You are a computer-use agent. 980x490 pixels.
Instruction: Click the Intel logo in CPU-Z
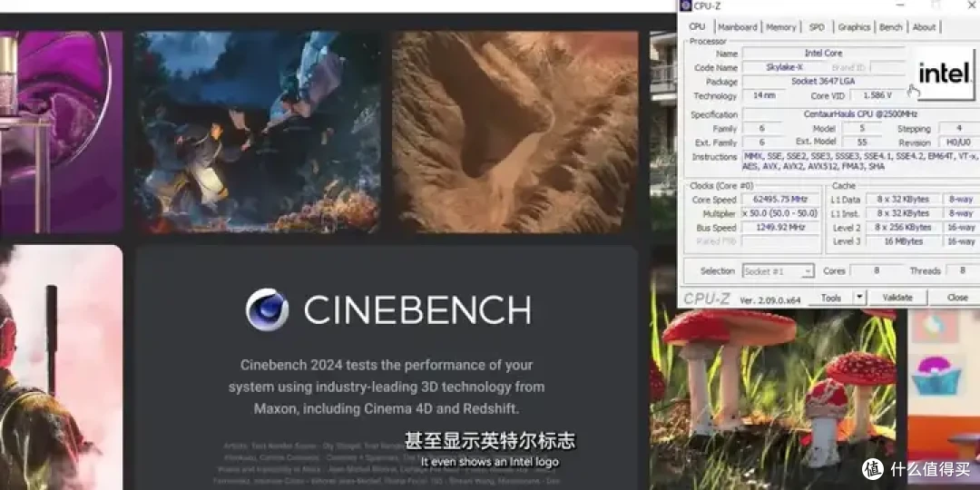tap(946, 73)
